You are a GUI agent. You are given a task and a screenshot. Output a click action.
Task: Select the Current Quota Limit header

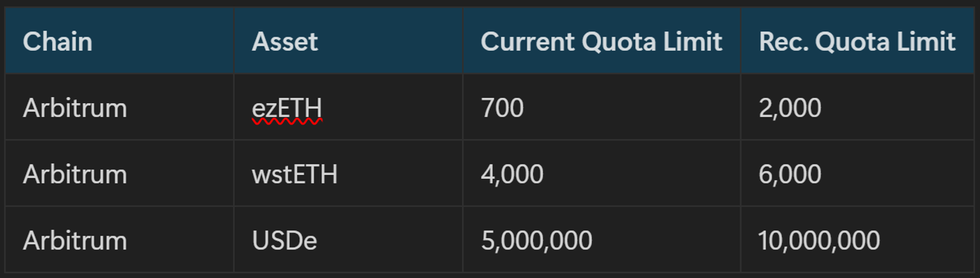click(x=601, y=42)
